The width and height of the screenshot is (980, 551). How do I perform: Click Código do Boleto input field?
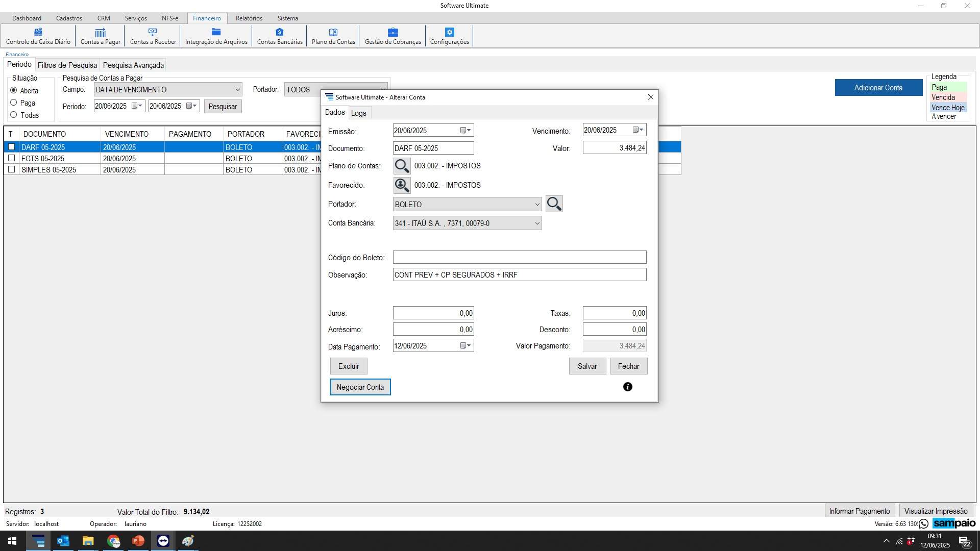pos(520,257)
